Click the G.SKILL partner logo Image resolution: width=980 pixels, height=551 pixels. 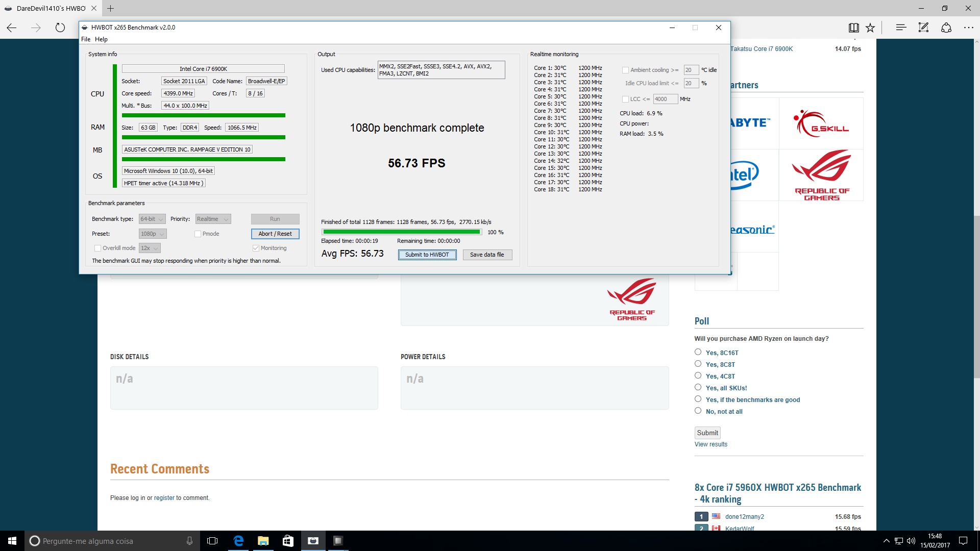pos(821,123)
